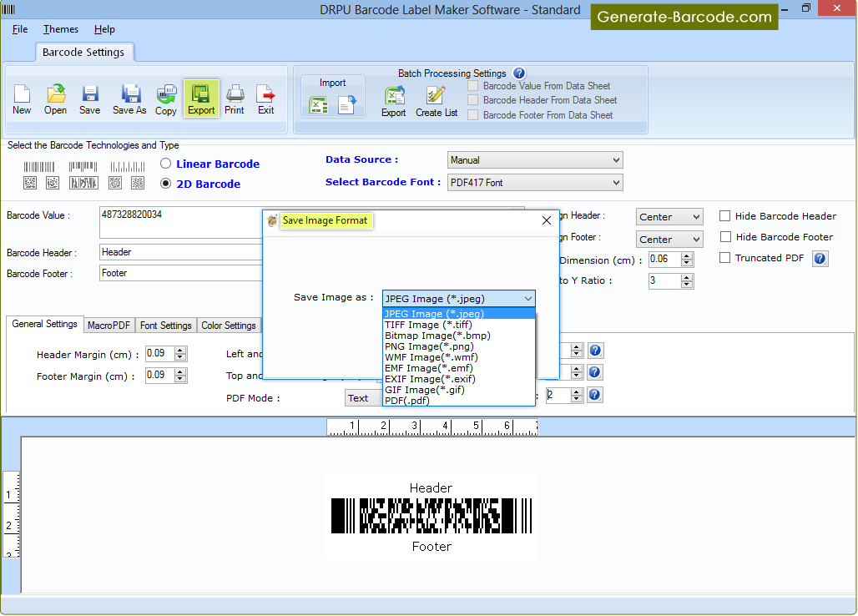
Task: Focus the Barcode Header text field
Action: (181, 252)
